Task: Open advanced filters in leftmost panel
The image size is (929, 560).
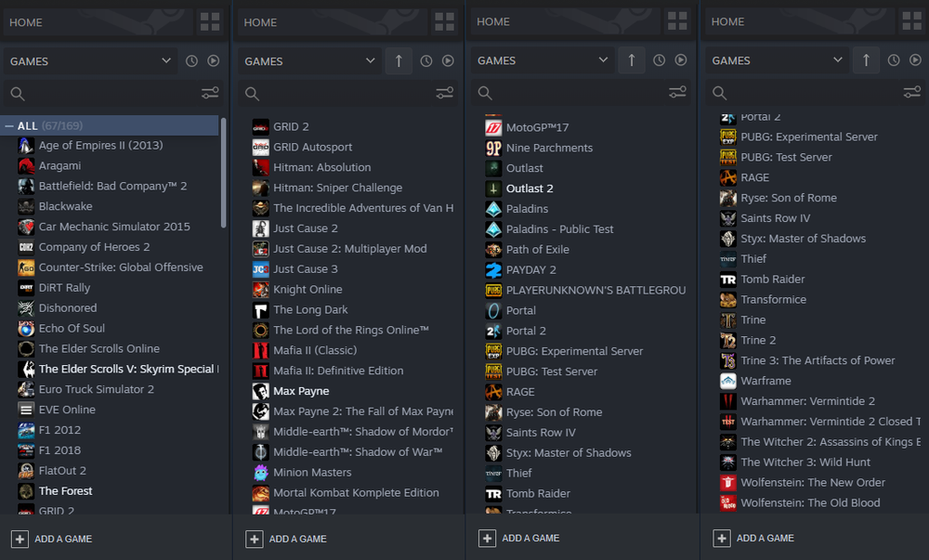Action: pos(210,93)
